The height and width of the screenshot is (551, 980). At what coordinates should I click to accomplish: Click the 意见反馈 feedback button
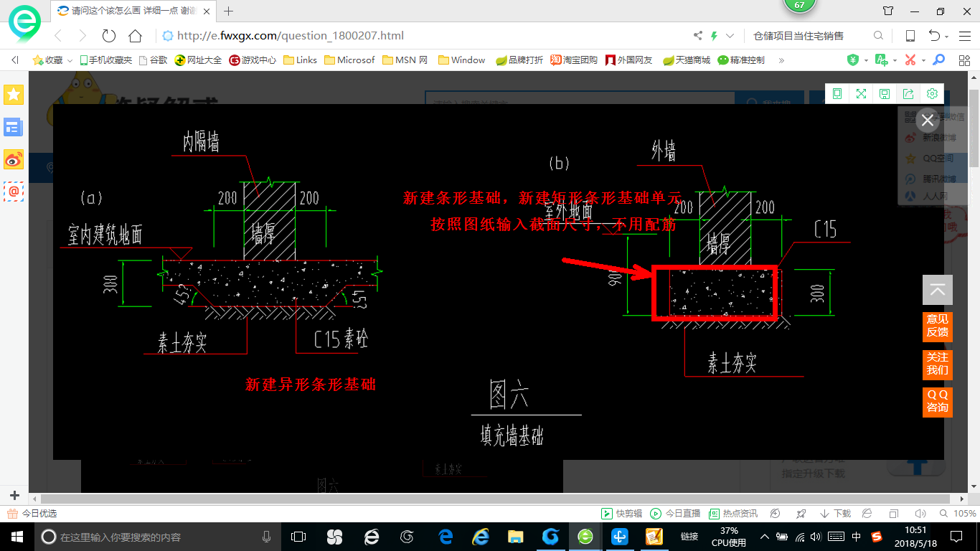point(938,326)
